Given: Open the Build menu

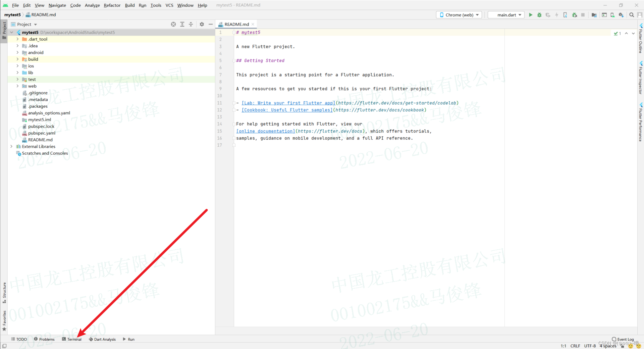Looking at the screenshot, I should (x=130, y=5).
